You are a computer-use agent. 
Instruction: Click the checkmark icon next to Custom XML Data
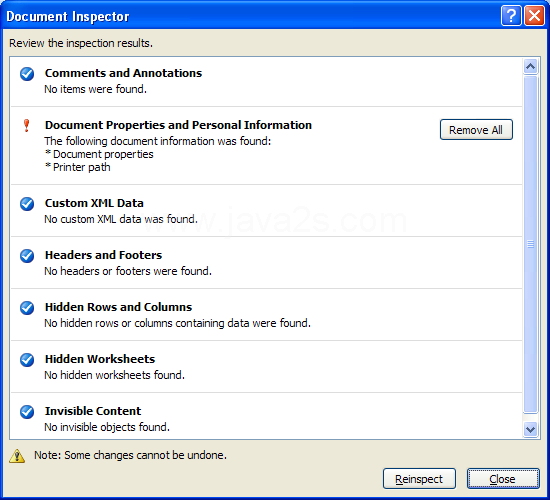click(27, 204)
